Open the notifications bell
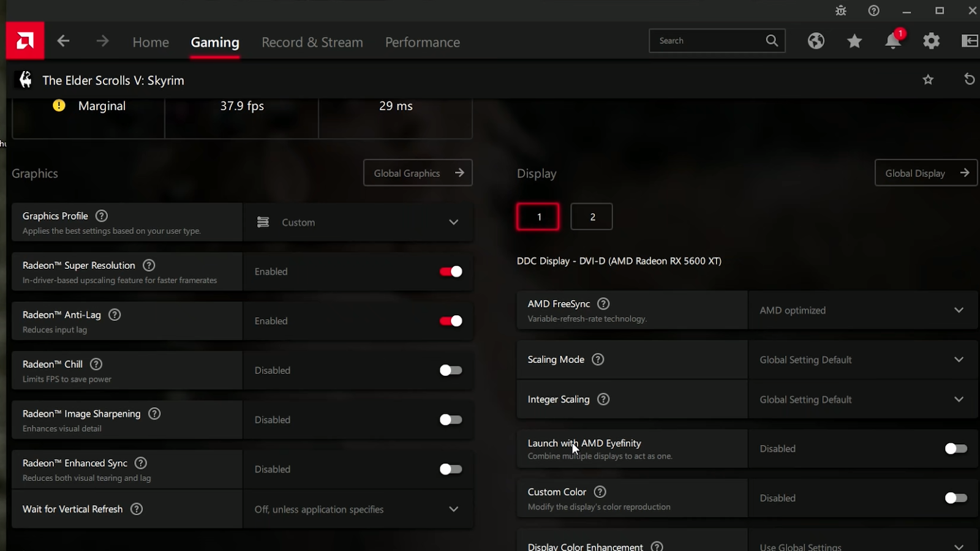 point(894,40)
